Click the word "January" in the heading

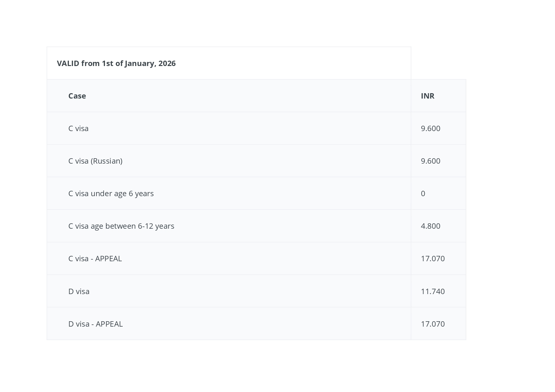tap(140, 63)
